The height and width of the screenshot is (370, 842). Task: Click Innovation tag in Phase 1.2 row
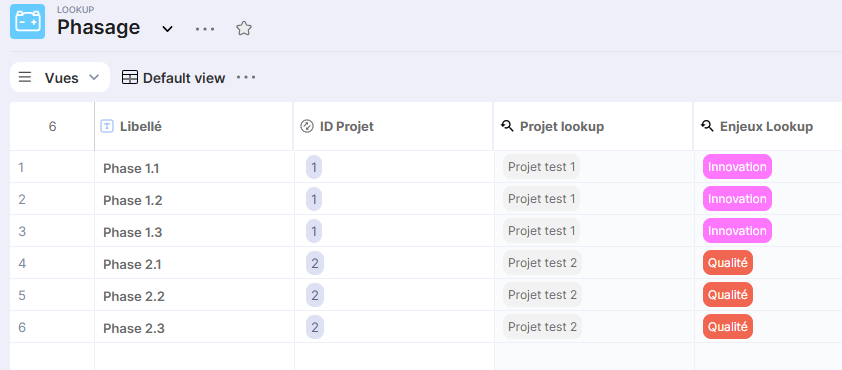pos(737,199)
